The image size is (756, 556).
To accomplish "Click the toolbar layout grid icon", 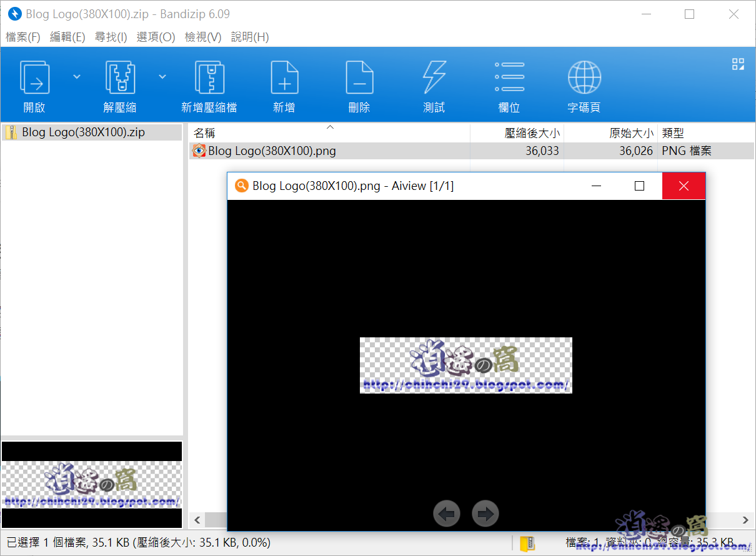I will (x=738, y=64).
